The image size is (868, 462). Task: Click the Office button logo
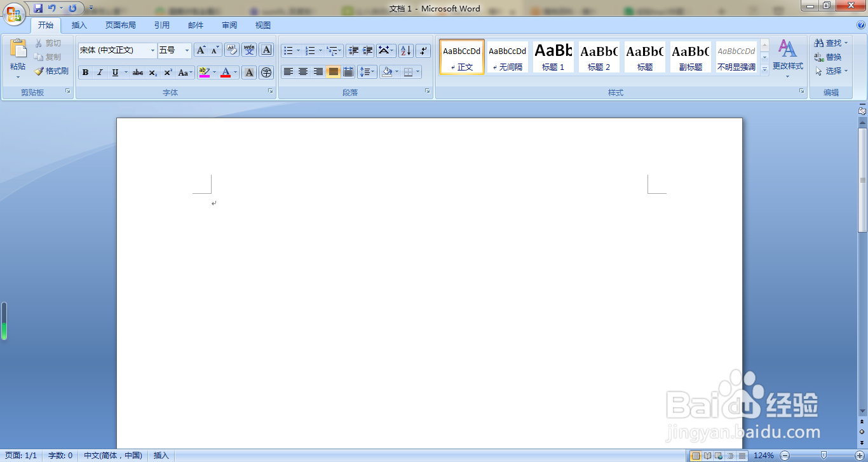14,13
